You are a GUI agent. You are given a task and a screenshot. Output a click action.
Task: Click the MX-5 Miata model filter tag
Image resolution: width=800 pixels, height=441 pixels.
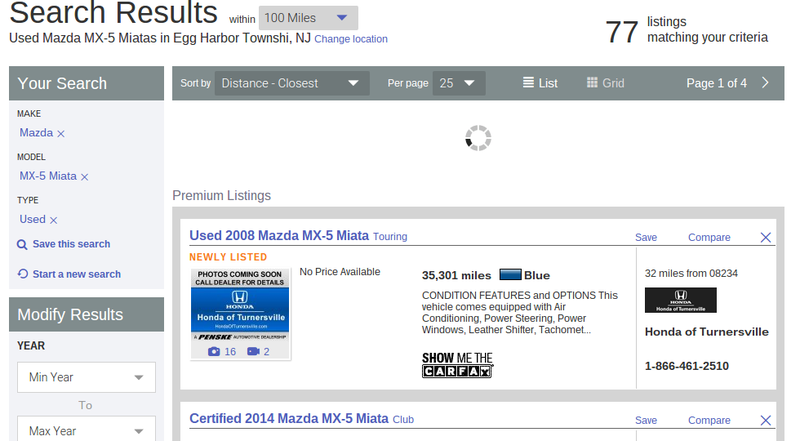pyautogui.click(x=48, y=176)
